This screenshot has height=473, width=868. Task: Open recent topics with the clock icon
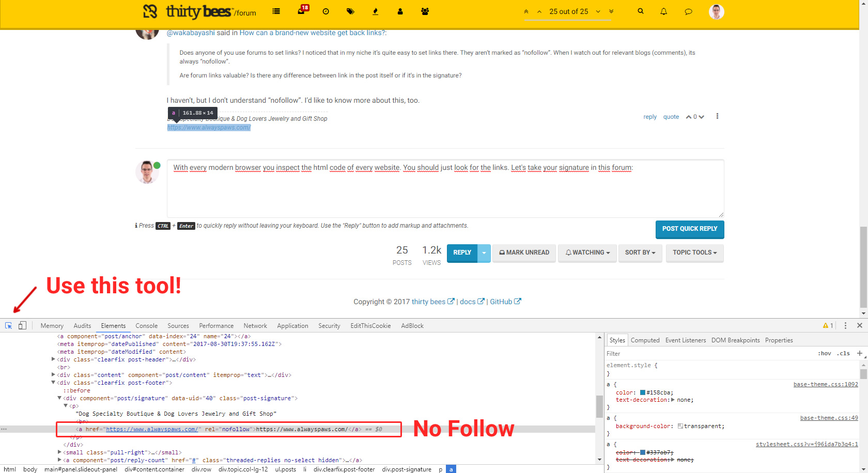pyautogui.click(x=326, y=11)
